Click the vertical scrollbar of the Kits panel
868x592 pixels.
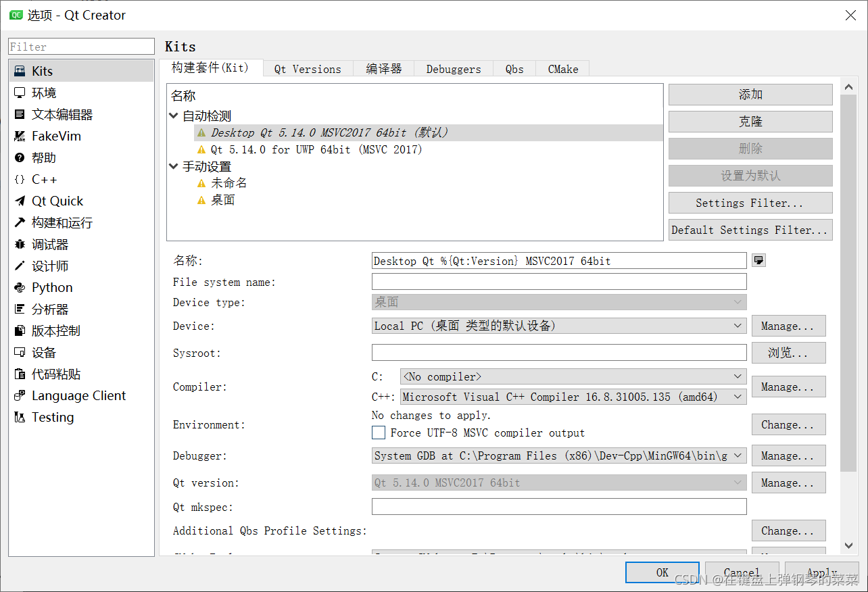coord(848,282)
